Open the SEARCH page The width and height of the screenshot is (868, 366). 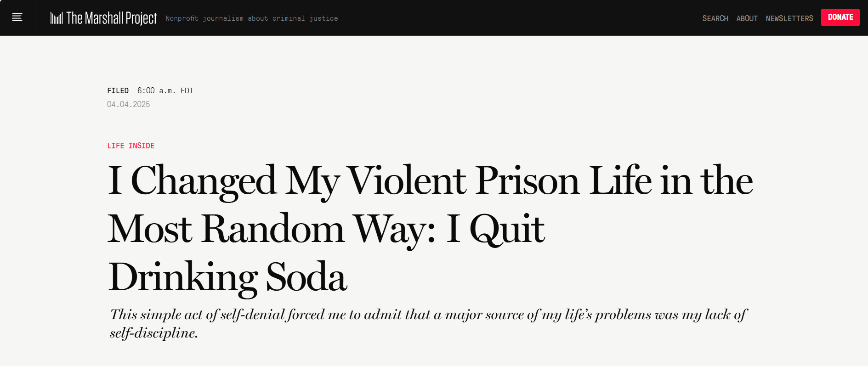(715, 18)
